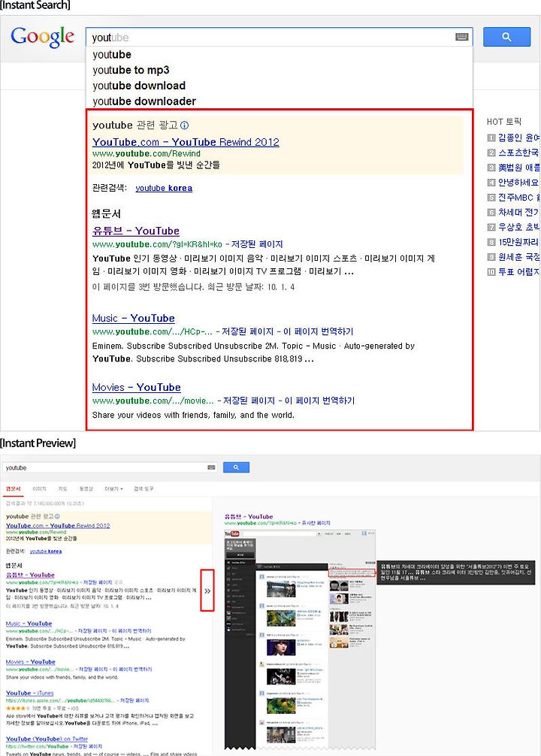Select the 웹문서 tab

coord(13,489)
